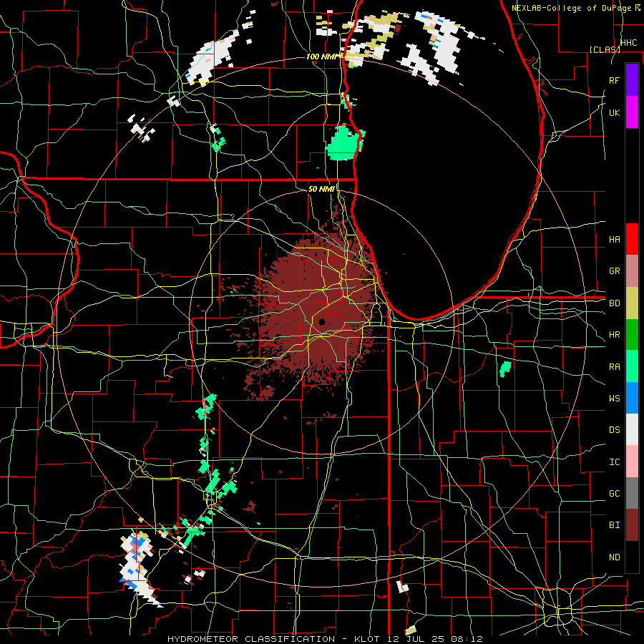Click the brown BI legend swatch

click(x=632, y=525)
